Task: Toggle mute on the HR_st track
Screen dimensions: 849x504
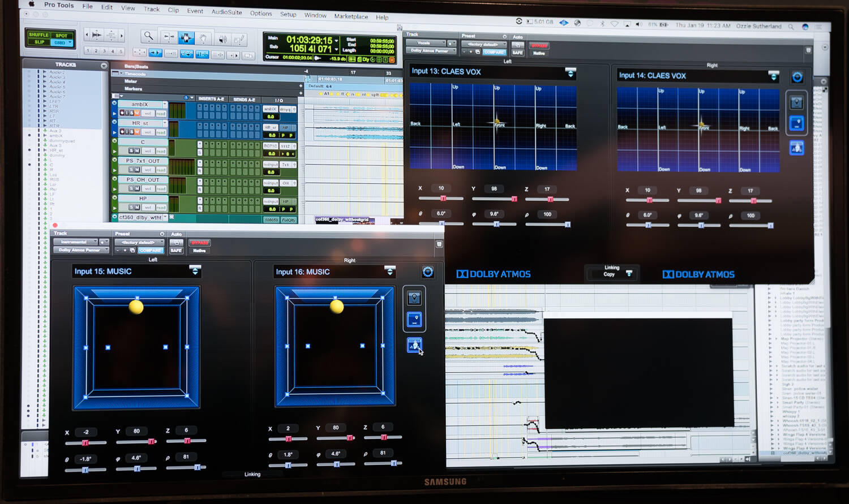Action: tap(136, 132)
